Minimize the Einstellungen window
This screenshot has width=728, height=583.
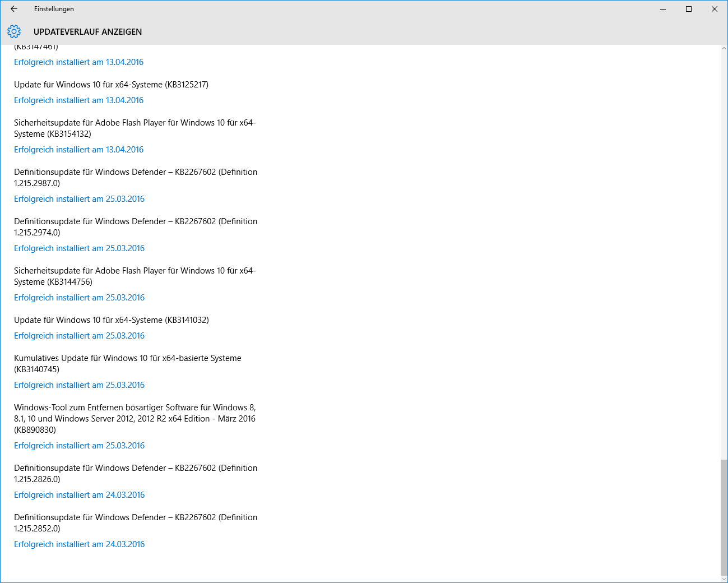(x=663, y=9)
